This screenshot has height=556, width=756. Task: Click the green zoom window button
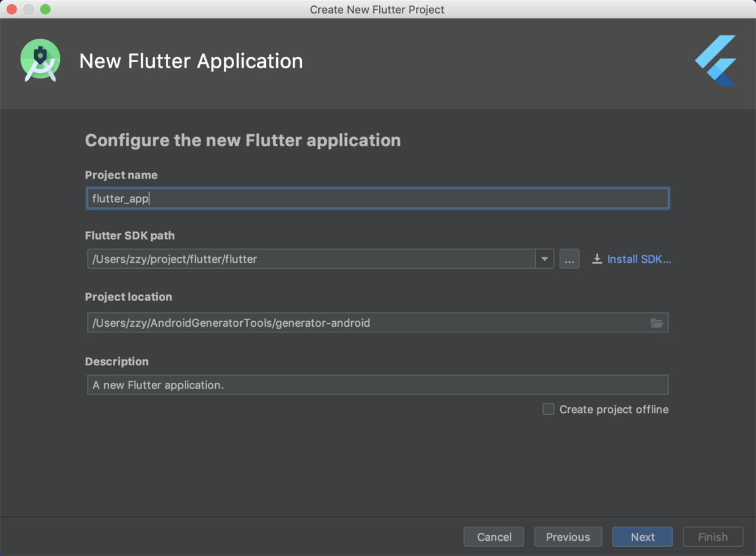(45, 9)
